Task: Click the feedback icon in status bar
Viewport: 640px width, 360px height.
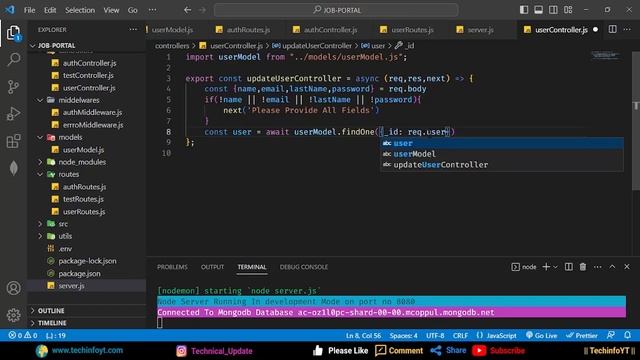Action: 611,335
